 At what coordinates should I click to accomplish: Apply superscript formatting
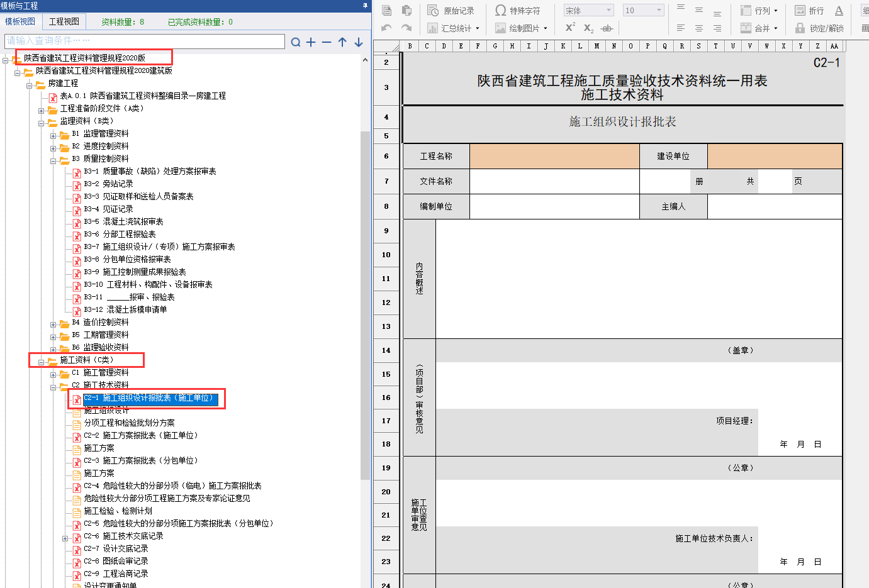click(x=570, y=28)
